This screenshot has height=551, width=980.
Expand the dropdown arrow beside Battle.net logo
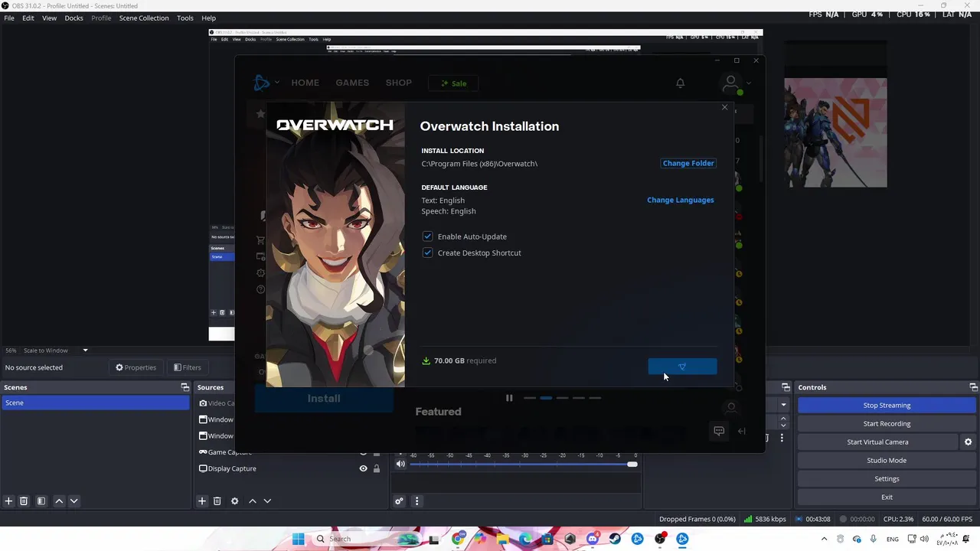coord(277,83)
